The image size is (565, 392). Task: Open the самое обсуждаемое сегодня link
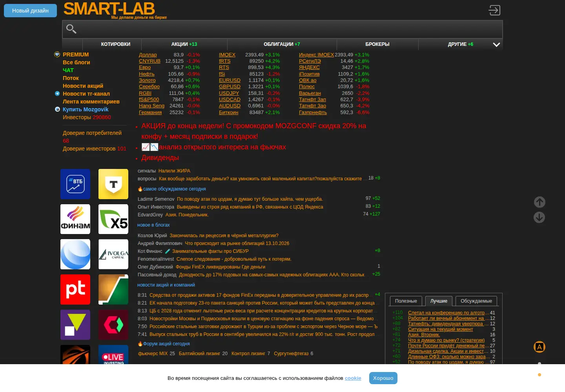tap(175, 189)
